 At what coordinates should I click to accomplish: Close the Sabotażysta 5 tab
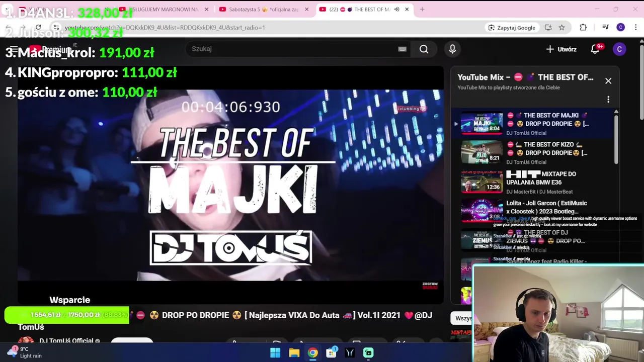coord(306,9)
